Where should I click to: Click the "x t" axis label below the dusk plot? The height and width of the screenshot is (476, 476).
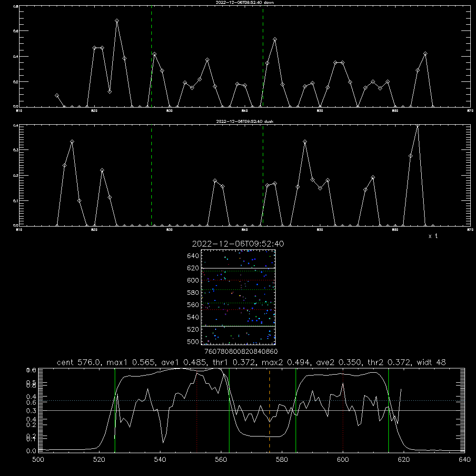tap(433, 236)
